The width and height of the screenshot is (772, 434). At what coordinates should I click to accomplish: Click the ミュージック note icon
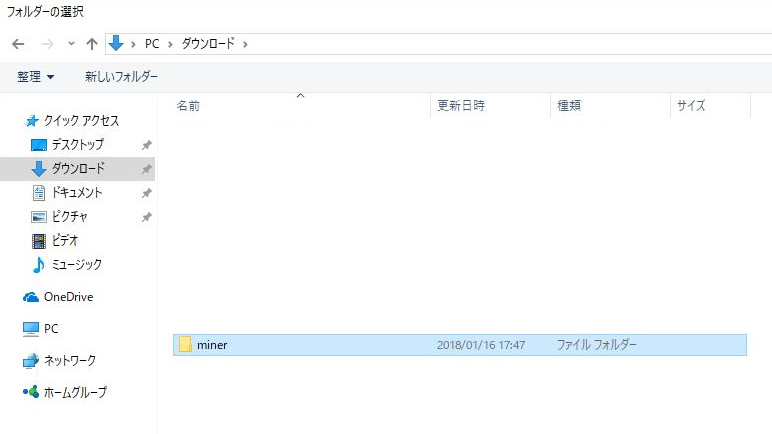coord(39,265)
